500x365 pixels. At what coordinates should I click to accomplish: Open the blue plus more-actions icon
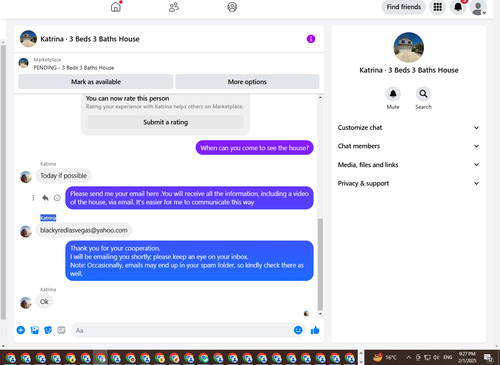(21, 330)
